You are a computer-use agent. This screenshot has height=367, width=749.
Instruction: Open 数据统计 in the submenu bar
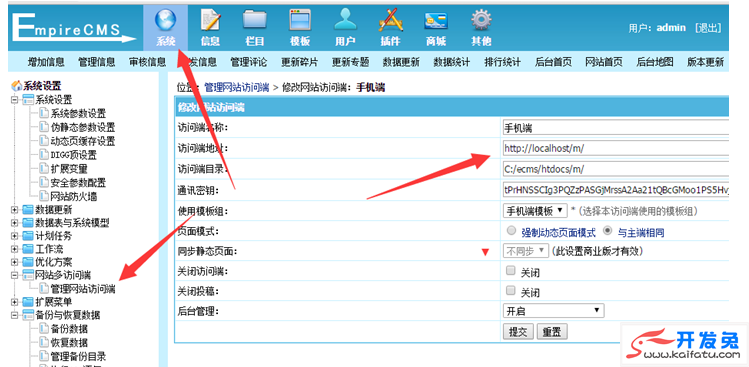pyautogui.click(x=452, y=62)
